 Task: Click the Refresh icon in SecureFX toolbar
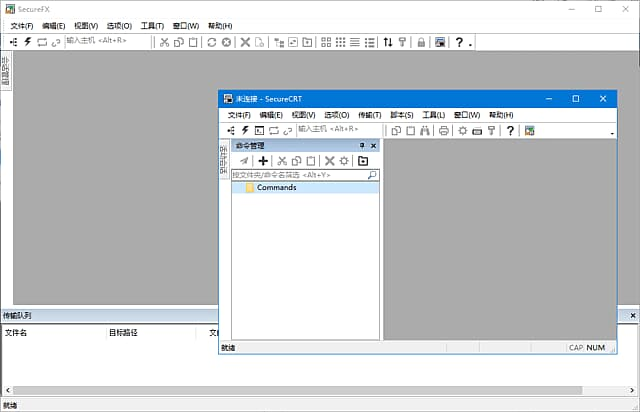click(x=211, y=42)
